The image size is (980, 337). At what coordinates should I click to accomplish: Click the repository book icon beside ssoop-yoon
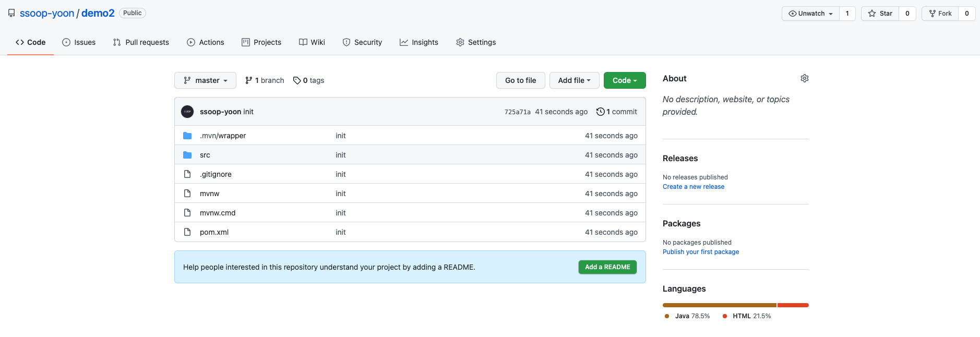[11, 13]
